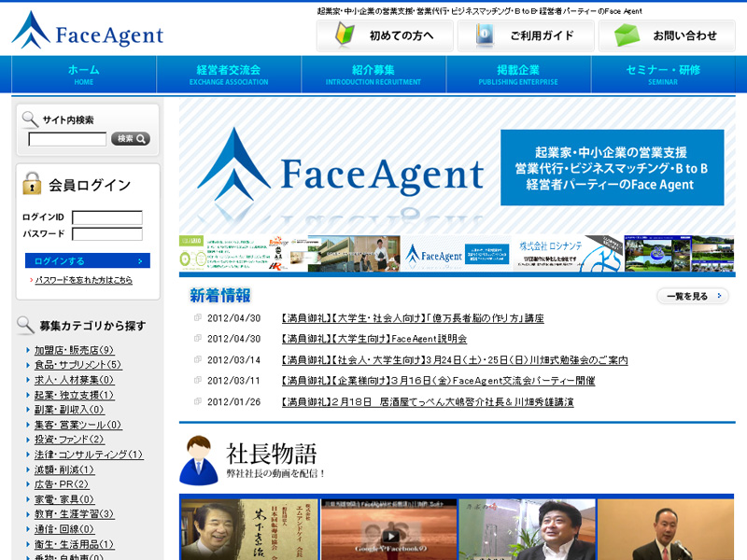This screenshot has height=560, width=747.
Task: Open 初めての方へ button
Action: click(385, 35)
